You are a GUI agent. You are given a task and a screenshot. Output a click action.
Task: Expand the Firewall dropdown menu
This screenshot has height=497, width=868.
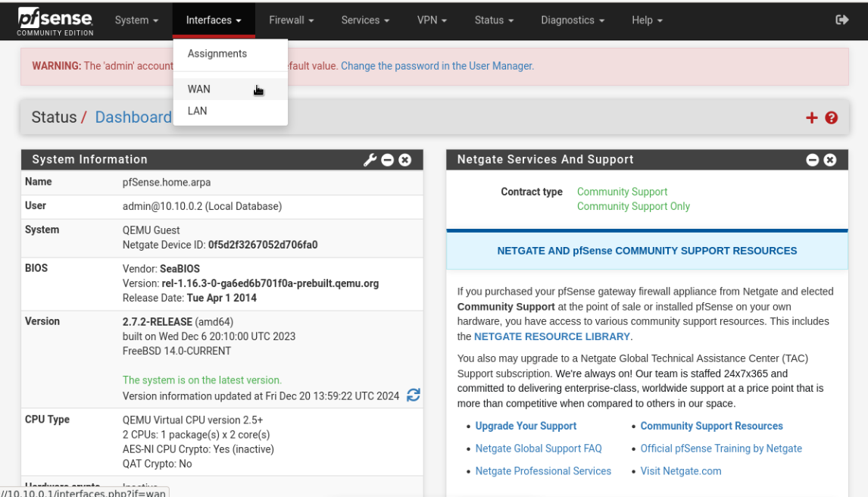[x=291, y=20]
